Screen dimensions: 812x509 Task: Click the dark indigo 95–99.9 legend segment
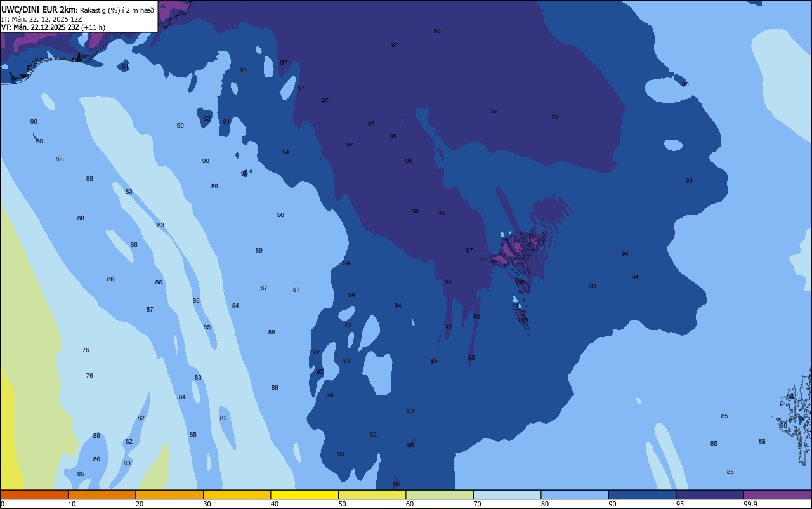(710, 494)
